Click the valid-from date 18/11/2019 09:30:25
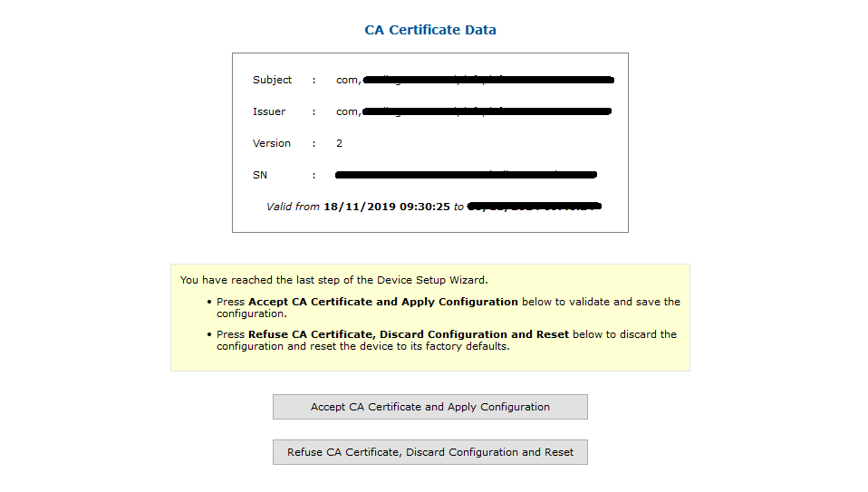 coord(387,207)
